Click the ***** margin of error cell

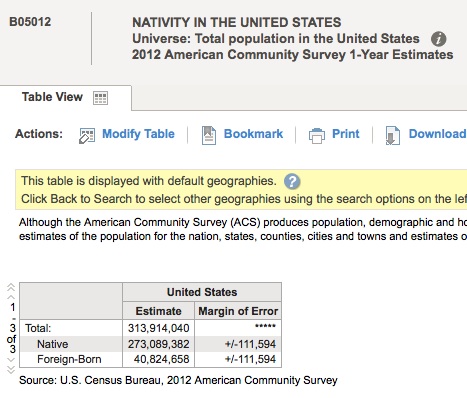238,328
